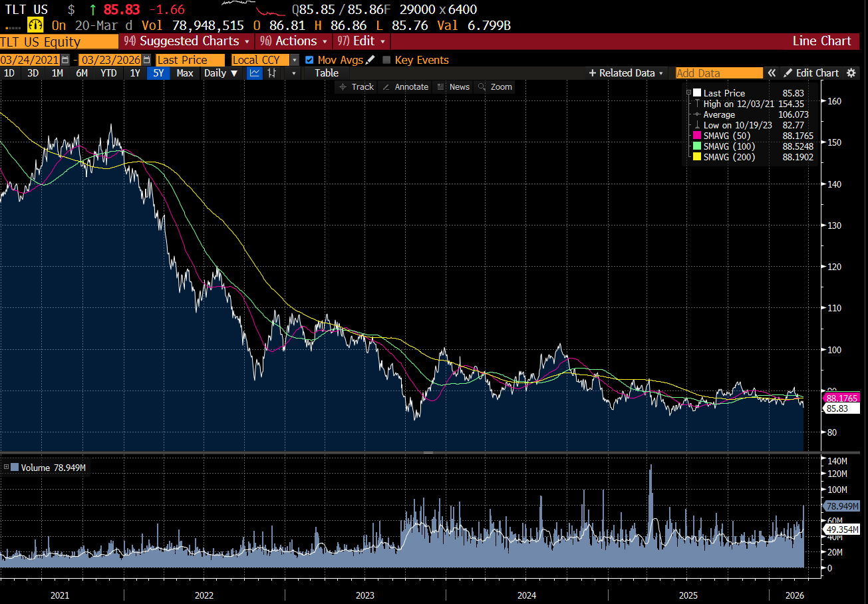Screen dimensions: 868x604
Task: Click the panel divider handle above Volume
Action: tap(428, 453)
